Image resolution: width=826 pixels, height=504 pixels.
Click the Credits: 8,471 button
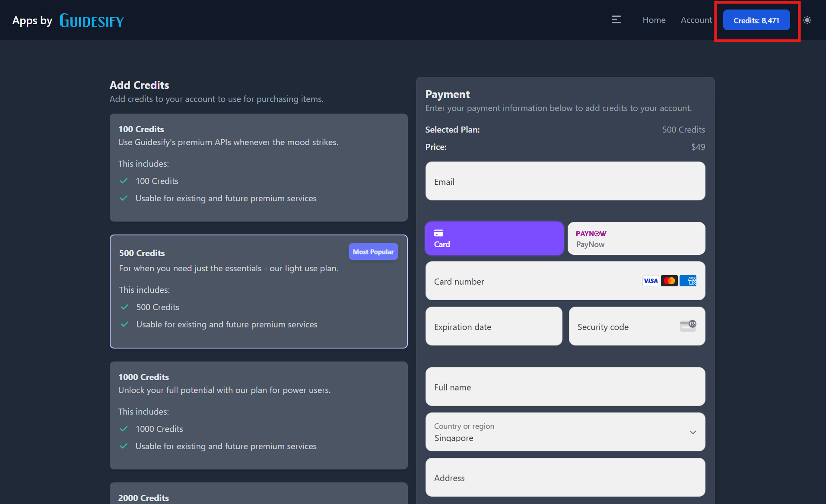pos(756,20)
